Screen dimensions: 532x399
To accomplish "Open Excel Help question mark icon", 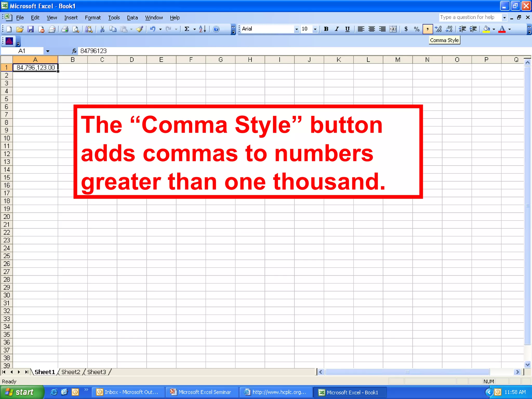I will pos(216,29).
